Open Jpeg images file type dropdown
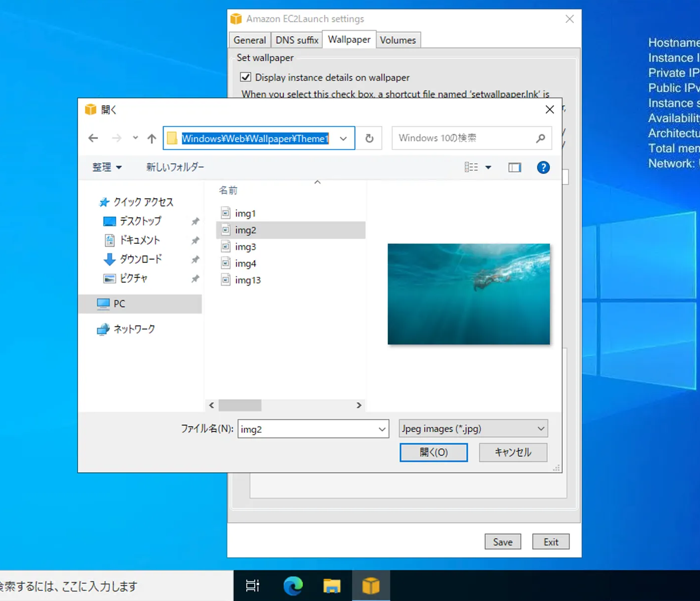The height and width of the screenshot is (601, 700). coord(473,428)
